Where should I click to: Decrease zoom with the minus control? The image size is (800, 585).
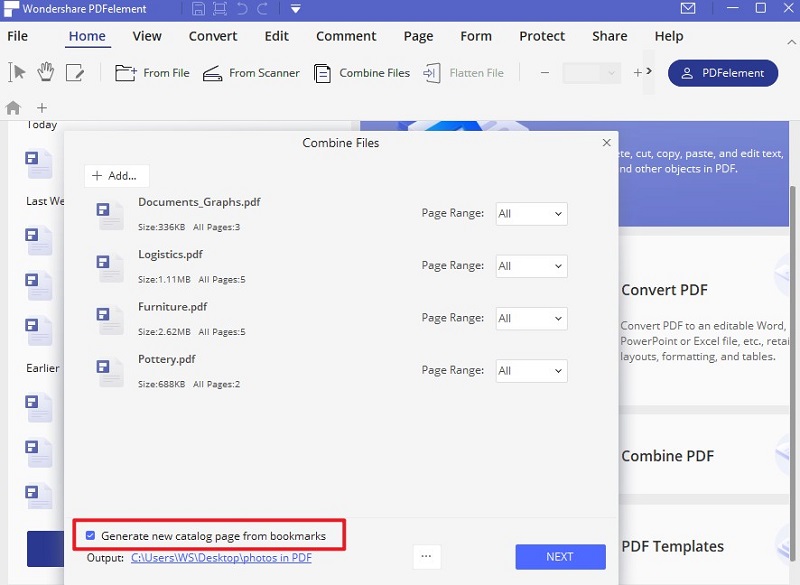pyautogui.click(x=545, y=72)
